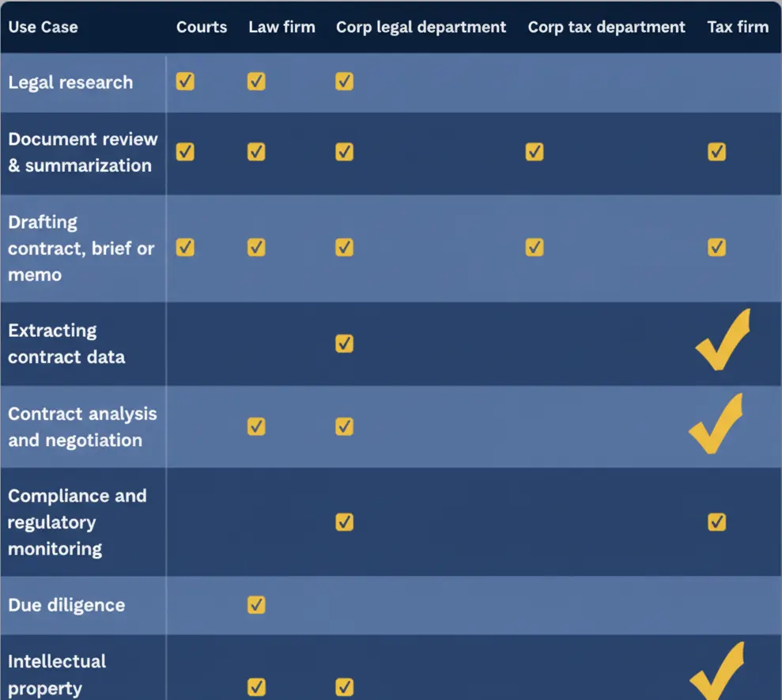Select the Tax firm column header
Screen dimensions: 782x700
[x=737, y=27]
